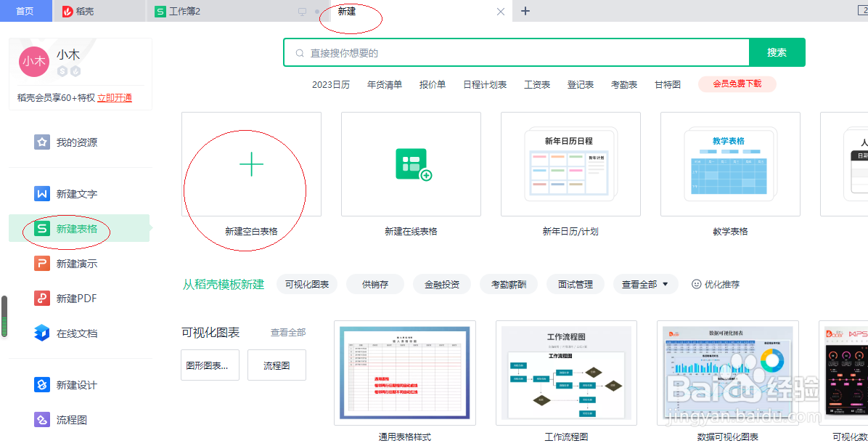868x446 pixels.
Task: Select the 新建 tab
Action: coord(421,11)
